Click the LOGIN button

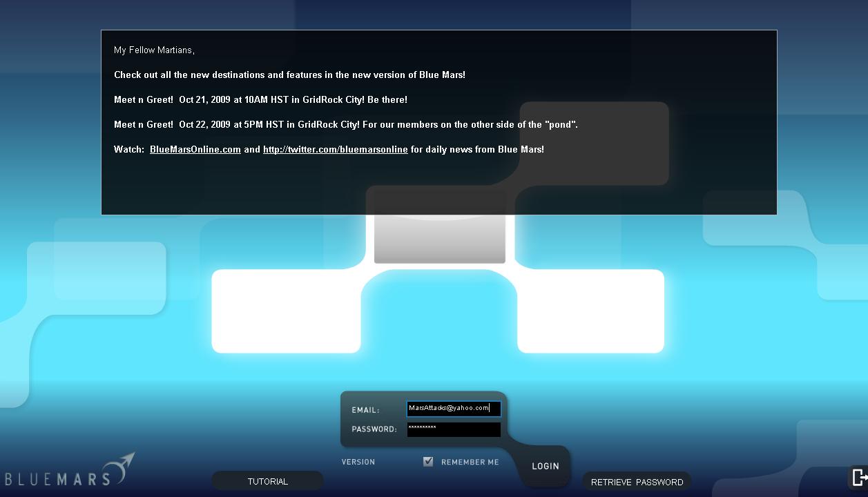(x=545, y=466)
